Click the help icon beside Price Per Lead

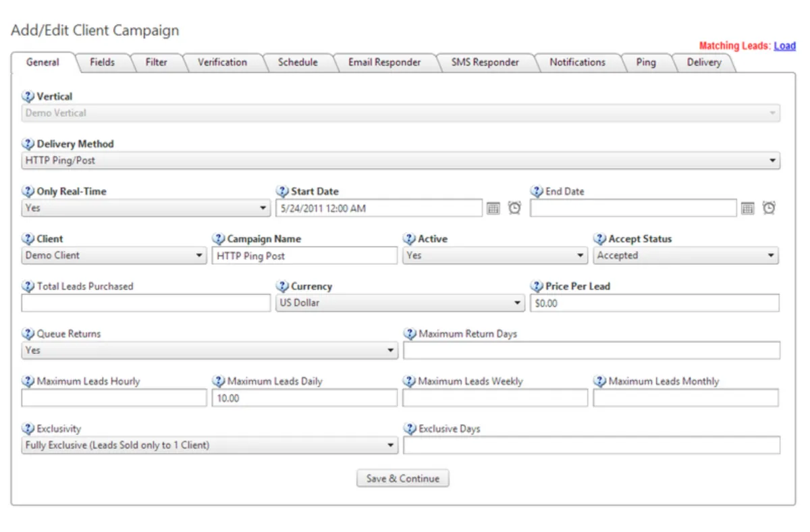tap(537, 286)
